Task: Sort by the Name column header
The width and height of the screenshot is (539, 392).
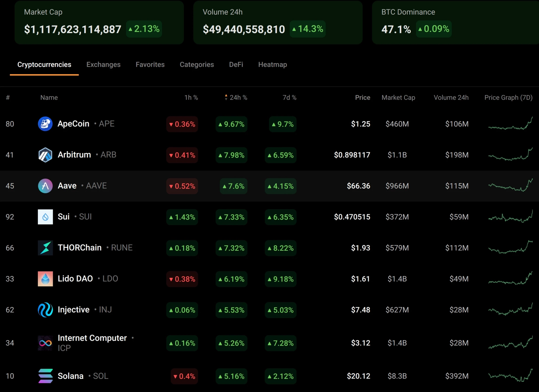Action: click(x=49, y=98)
